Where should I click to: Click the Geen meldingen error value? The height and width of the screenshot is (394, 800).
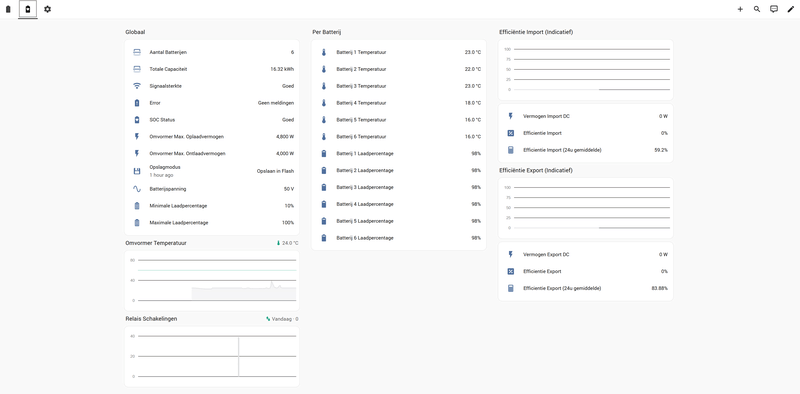click(276, 103)
